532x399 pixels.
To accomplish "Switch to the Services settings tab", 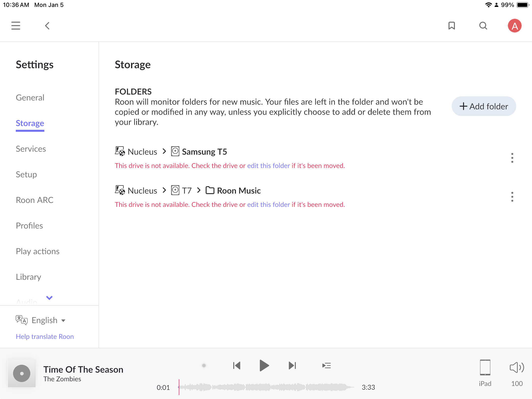I will [31, 149].
